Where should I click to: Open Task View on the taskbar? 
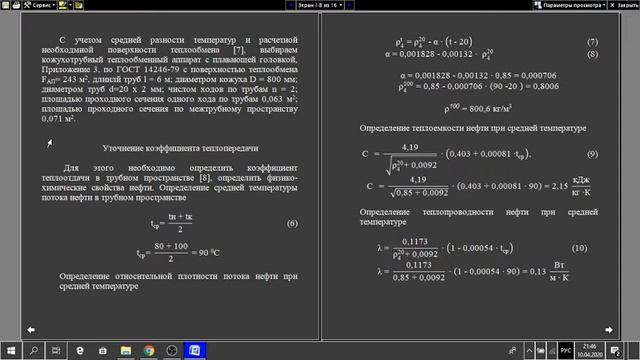(x=56, y=350)
